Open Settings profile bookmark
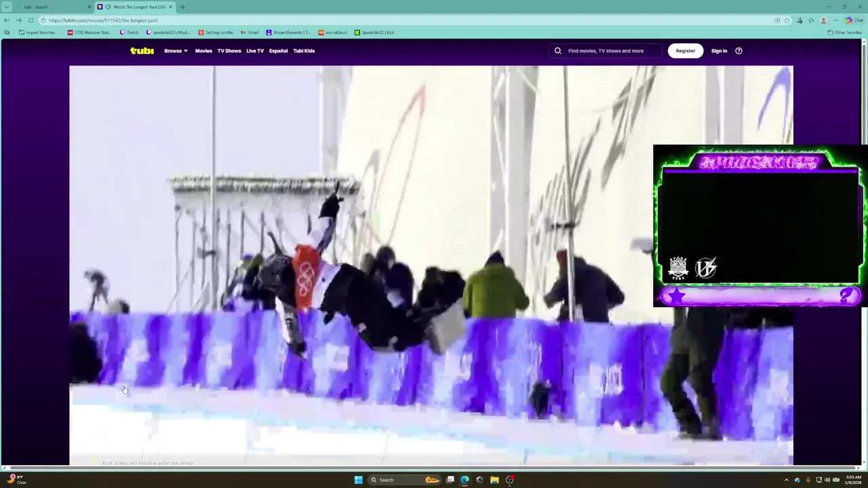The height and width of the screenshot is (488, 868). pyautogui.click(x=216, y=33)
